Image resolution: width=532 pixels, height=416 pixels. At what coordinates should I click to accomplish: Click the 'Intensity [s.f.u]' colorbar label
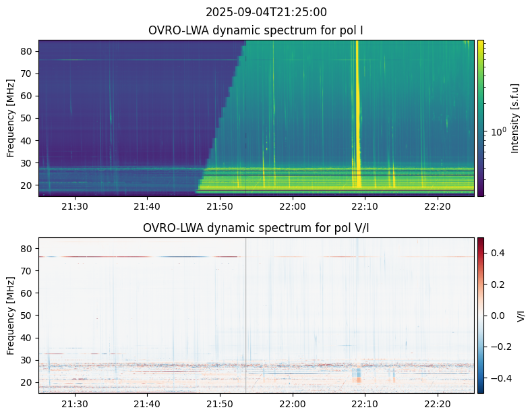click(x=516, y=118)
